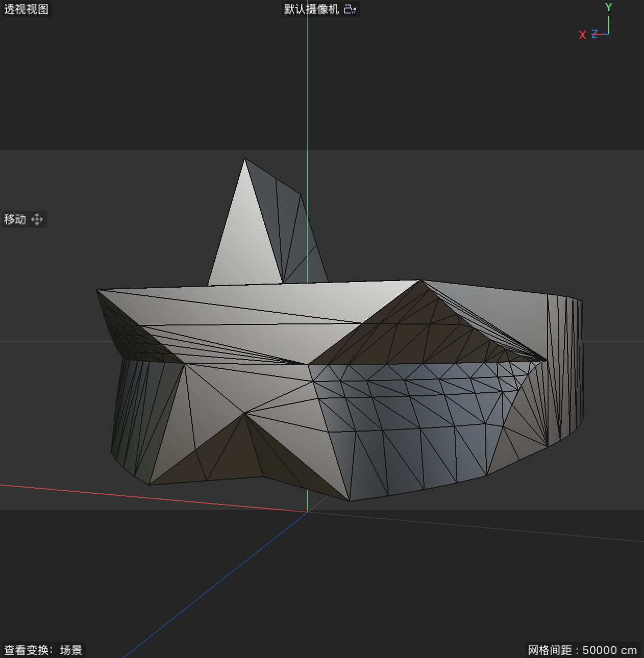Click the Z axis on the orientation gizmo
Image resolution: width=644 pixels, height=658 pixels.
[x=595, y=34]
